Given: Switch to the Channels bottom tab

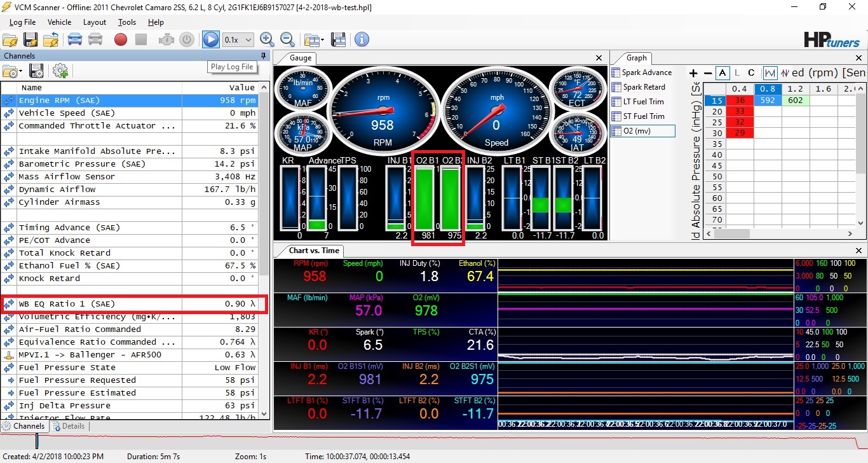Looking at the screenshot, I should (x=24, y=426).
